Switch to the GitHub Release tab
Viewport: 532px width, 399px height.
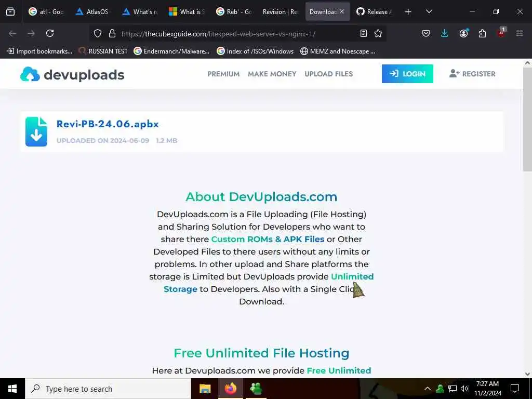click(x=374, y=11)
